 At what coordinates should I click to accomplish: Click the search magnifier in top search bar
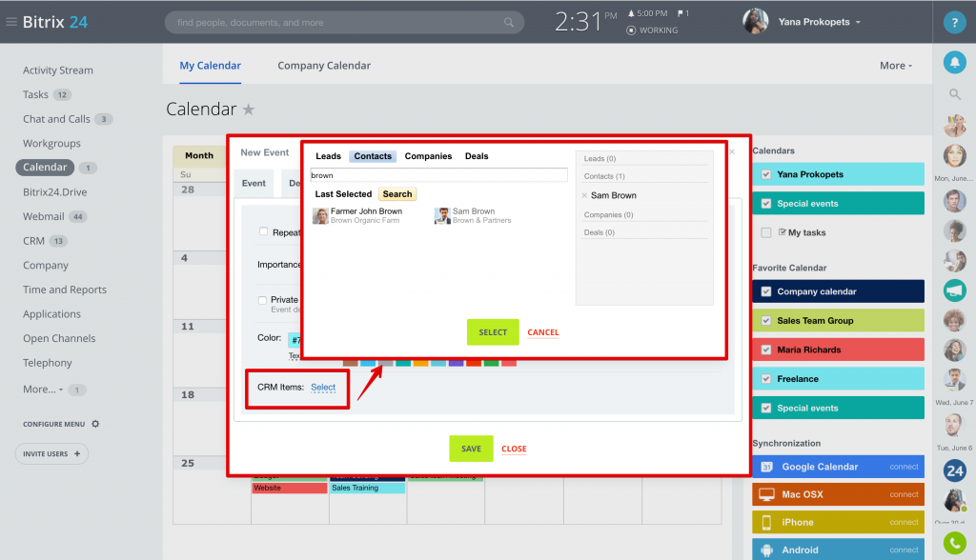coord(509,23)
